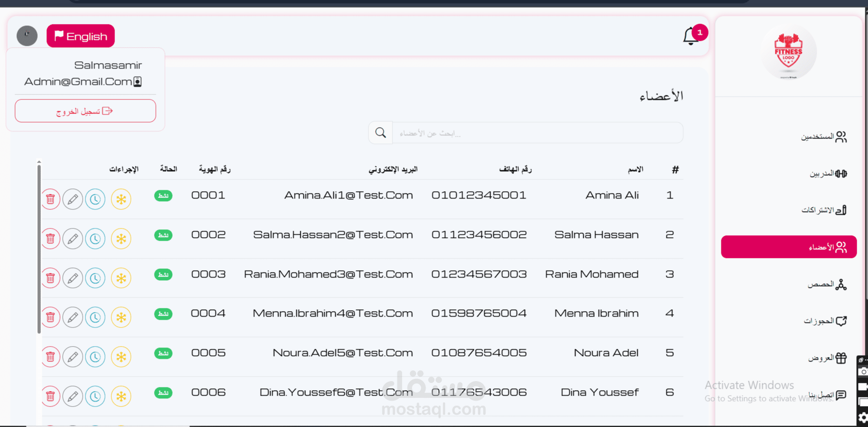The image size is (868, 427).
Task: Toggle the active status badge for Noura Adel
Action: click(x=163, y=353)
